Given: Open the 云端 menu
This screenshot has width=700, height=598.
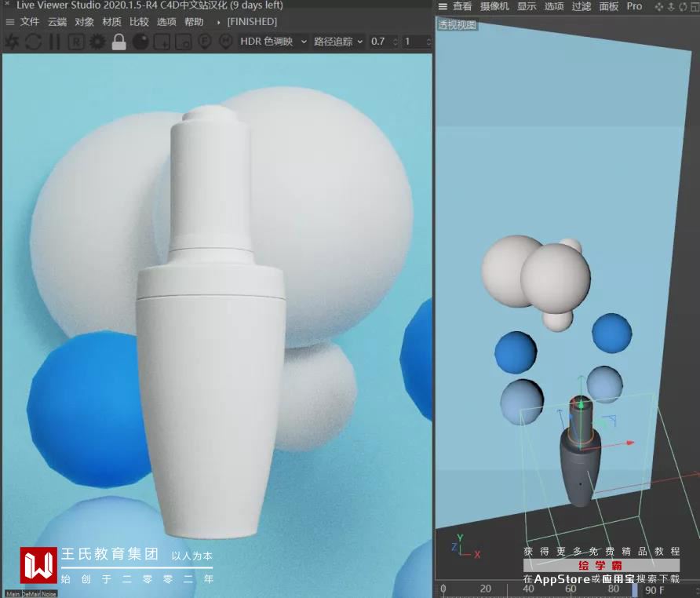Looking at the screenshot, I should point(57,22).
